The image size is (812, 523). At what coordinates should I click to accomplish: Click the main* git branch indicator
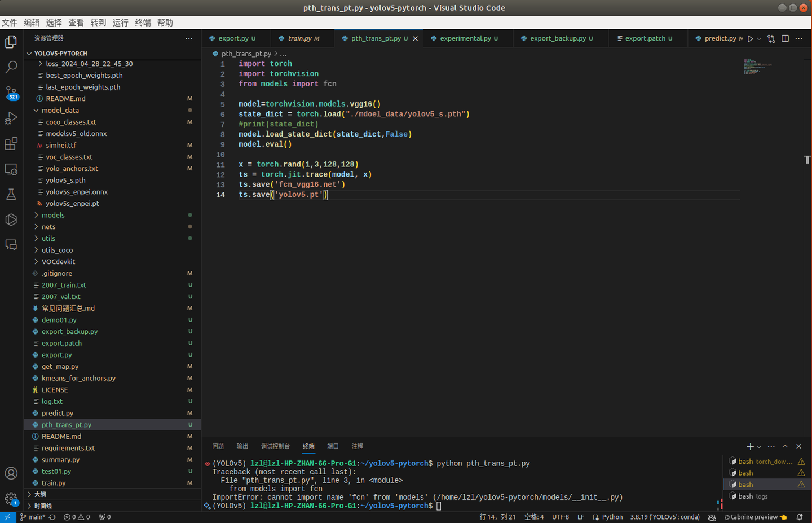[x=33, y=517]
